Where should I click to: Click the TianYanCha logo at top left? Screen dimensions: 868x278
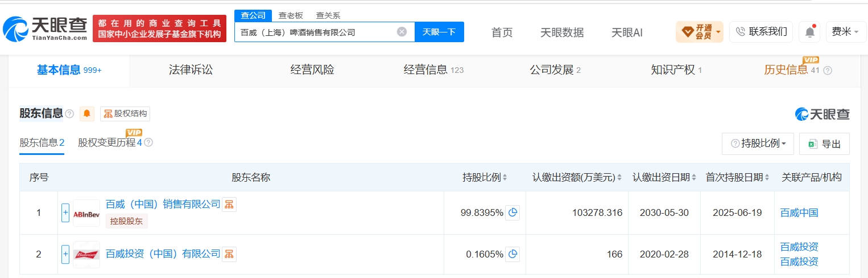click(x=45, y=28)
